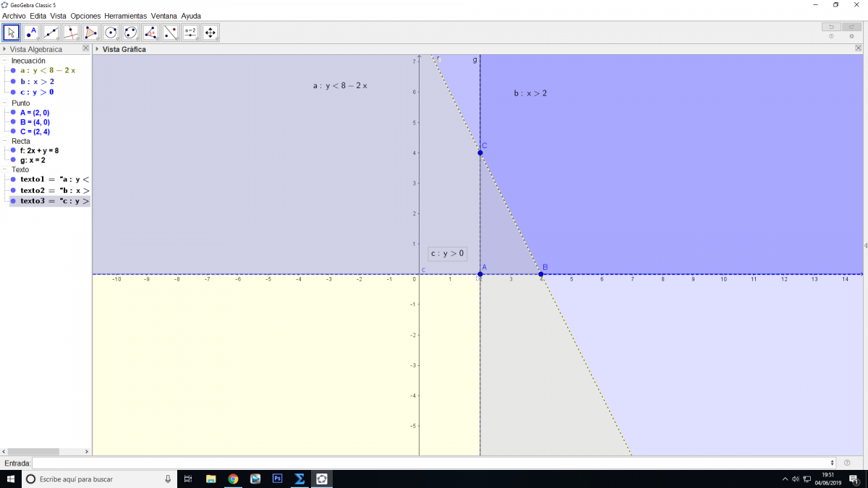Click the Undo button
The image size is (868, 488).
(x=831, y=27)
